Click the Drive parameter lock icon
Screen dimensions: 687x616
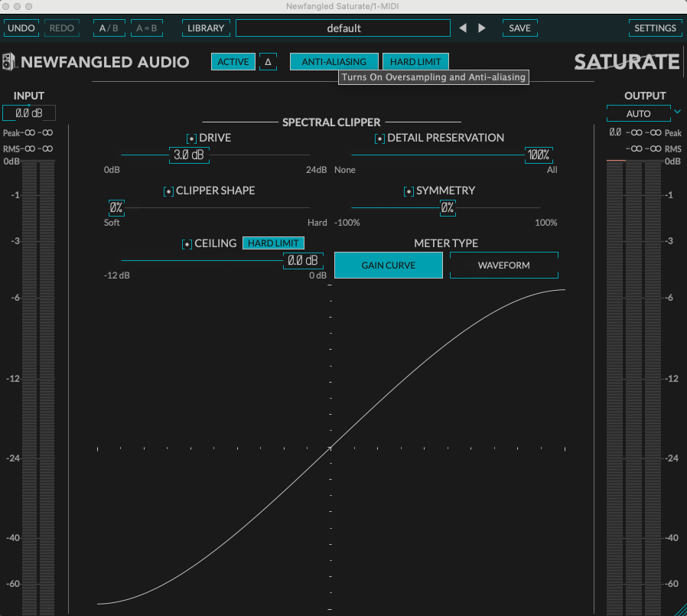191,139
